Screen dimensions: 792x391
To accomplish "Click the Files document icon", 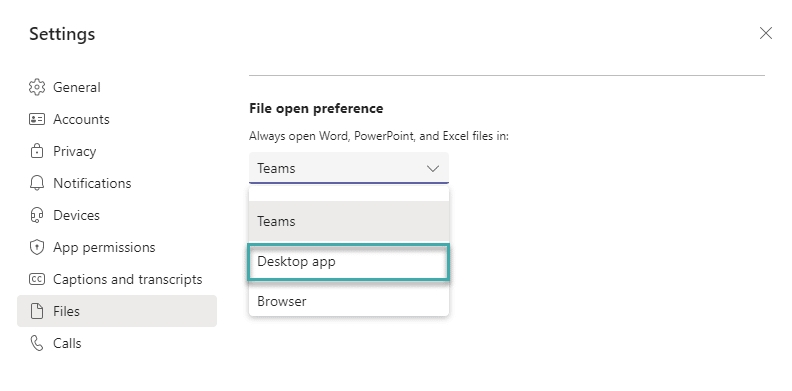I will click(37, 311).
